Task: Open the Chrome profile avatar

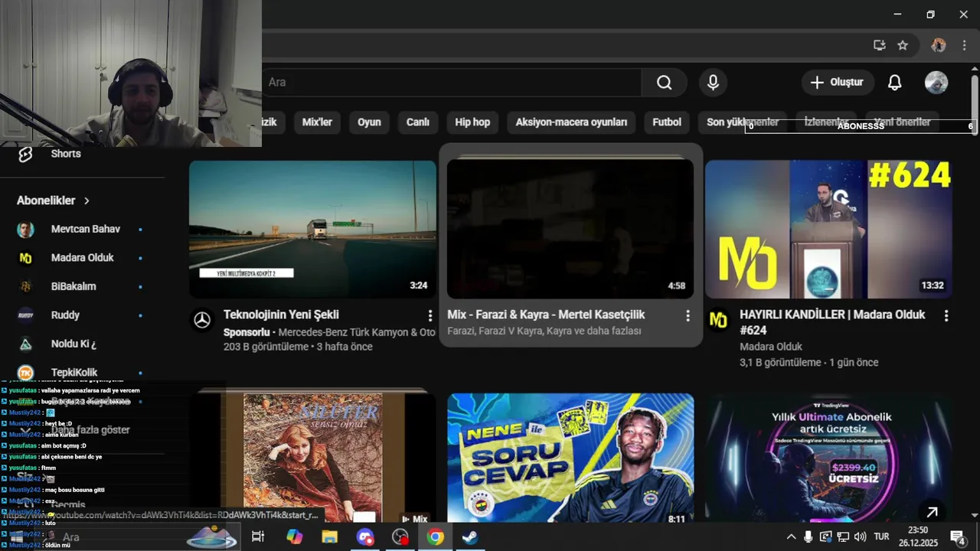Action: tap(939, 45)
